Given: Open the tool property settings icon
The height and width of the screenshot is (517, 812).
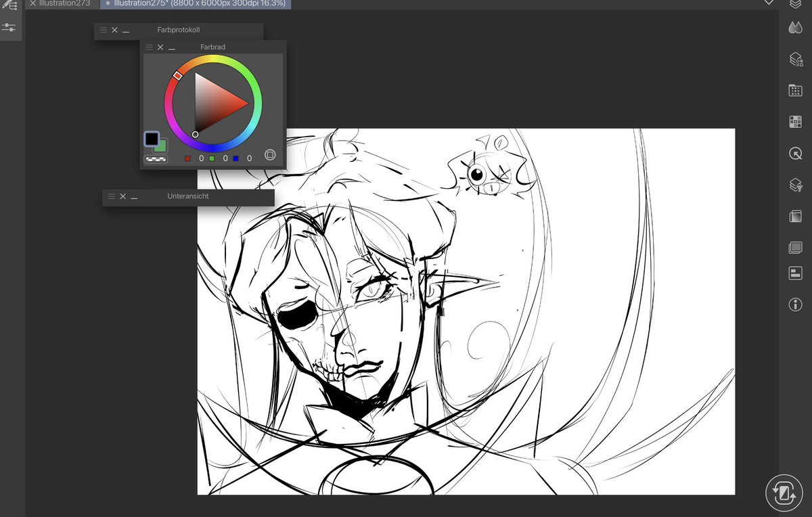Looking at the screenshot, I should 9,27.
